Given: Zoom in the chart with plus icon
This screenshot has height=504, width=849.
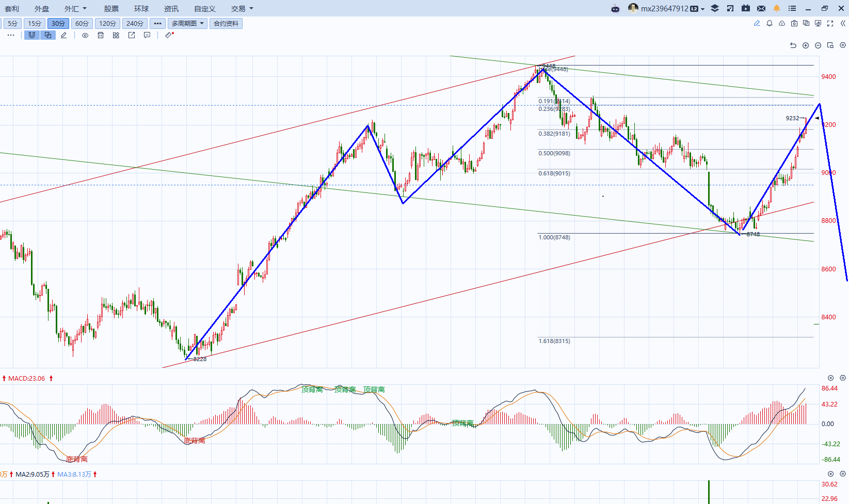Looking at the screenshot, I should click(x=806, y=45).
